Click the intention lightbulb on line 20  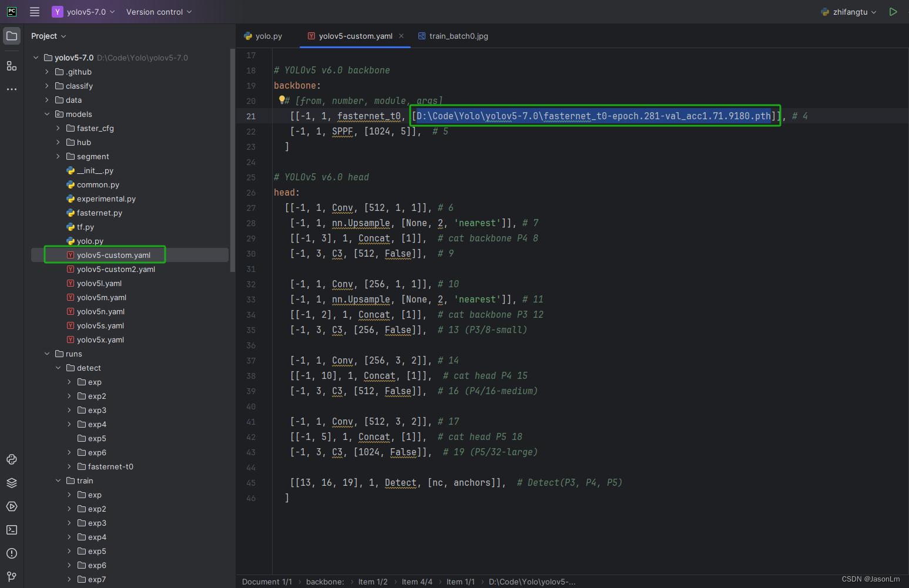[282, 100]
